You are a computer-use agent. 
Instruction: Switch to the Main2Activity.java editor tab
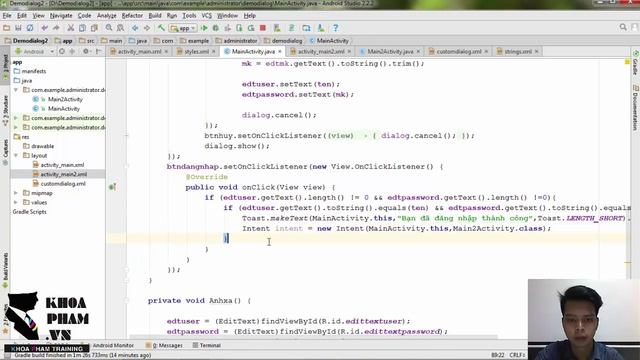[x=390, y=51]
